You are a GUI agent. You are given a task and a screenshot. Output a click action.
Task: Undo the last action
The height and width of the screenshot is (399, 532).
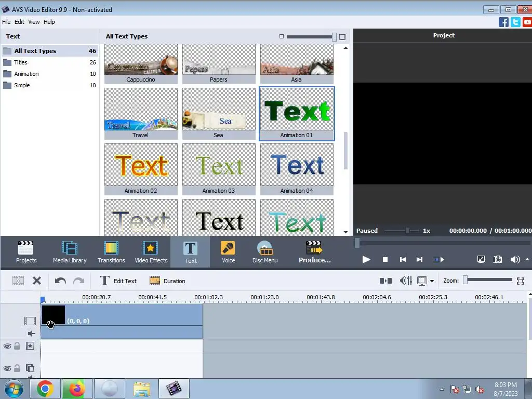(x=60, y=281)
